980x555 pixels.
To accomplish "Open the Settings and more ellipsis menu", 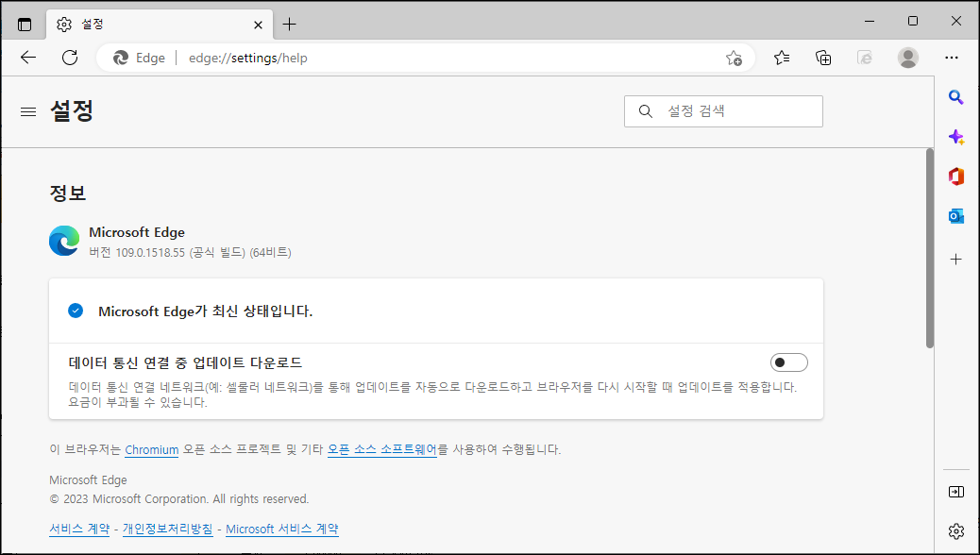I will pyautogui.click(x=952, y=59).
